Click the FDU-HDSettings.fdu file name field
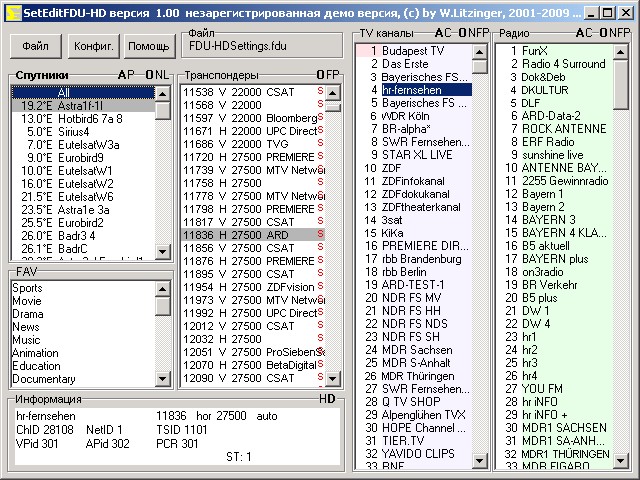Viewport: 640px width, 480px height. (262, 46)
